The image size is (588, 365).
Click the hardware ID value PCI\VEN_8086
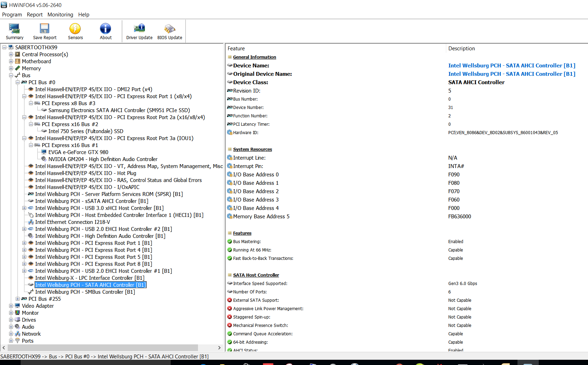pyautogui.click(x=503, y=133)
